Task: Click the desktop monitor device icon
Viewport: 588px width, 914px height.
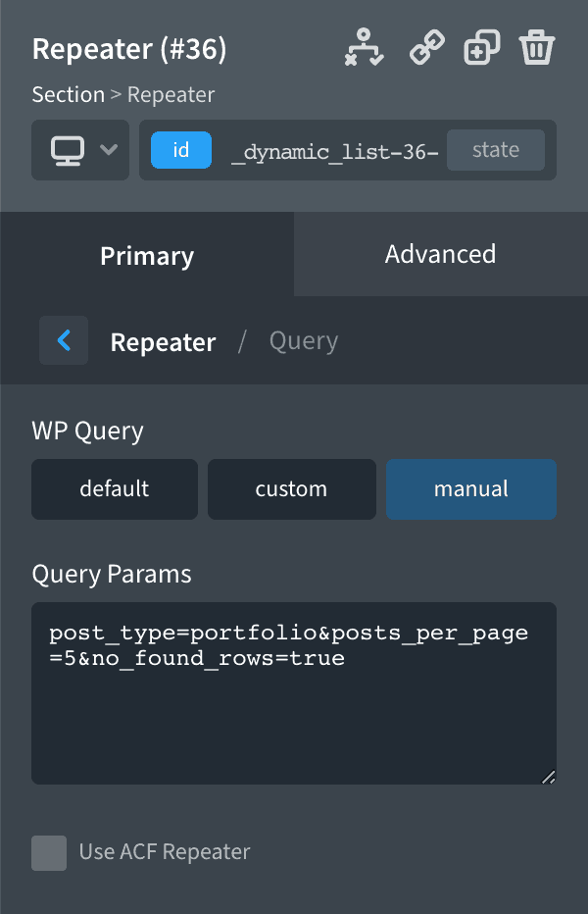Action: point(67,150)
